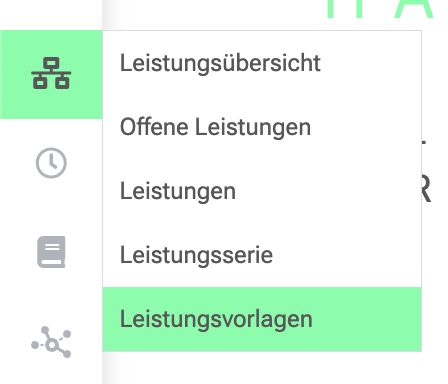Switch to the node-network section in sidebar
Image resolution: width=448 pixels, height=384 pixels.
point(51,342)
